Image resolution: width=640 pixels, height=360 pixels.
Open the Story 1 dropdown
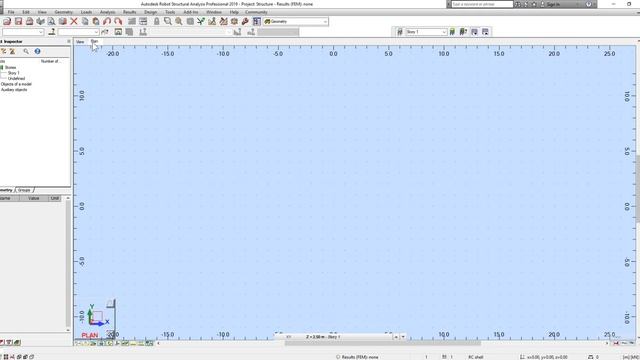tap(426, 32)
